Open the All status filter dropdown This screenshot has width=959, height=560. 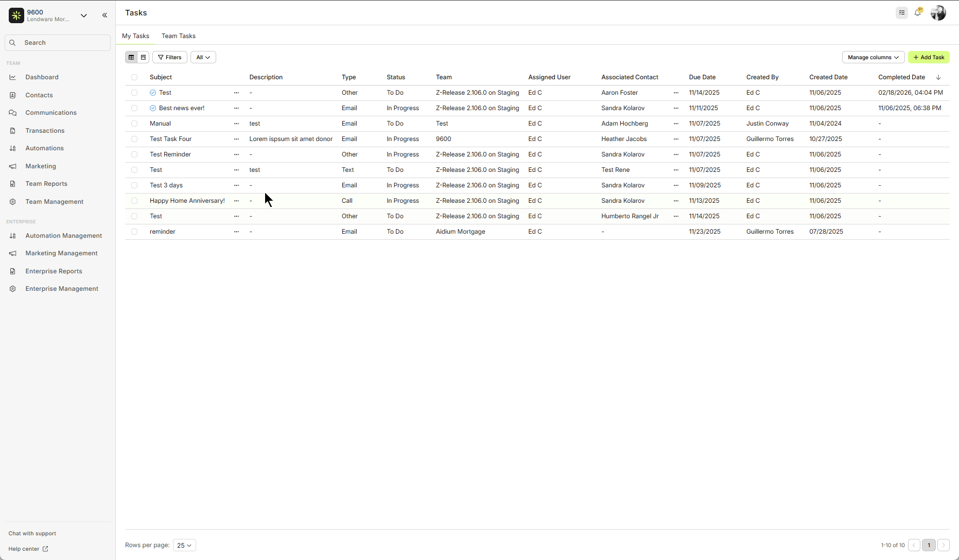(203, 57)
